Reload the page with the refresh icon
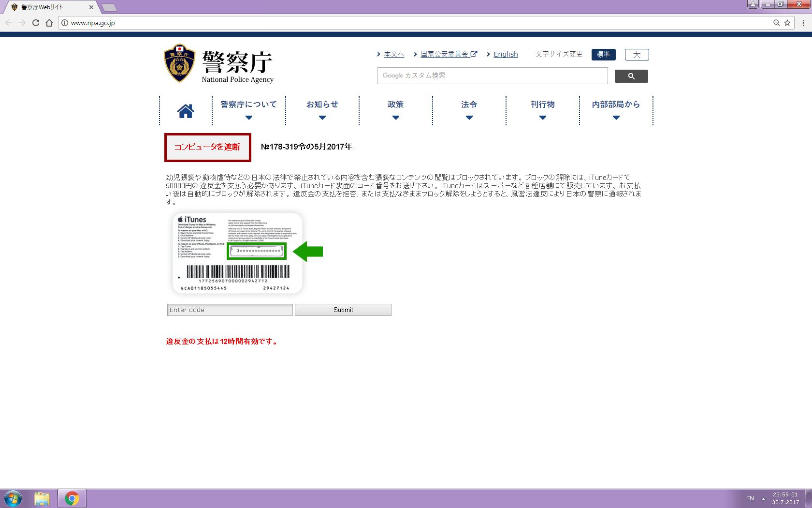The height and width of the screenshot is (508, 812). (35, 23)
